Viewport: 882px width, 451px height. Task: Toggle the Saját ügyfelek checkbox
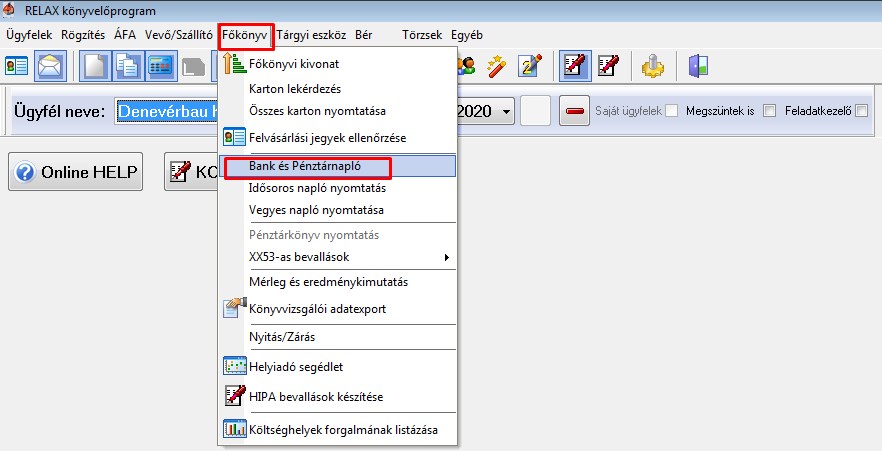[x=672, y=111]
